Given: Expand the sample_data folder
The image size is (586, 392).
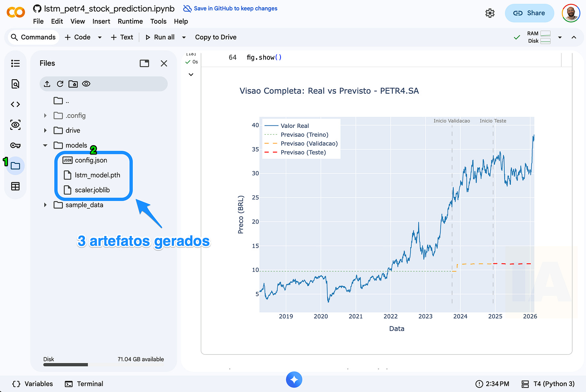Looking at the screenshot, I should (45, 205).
